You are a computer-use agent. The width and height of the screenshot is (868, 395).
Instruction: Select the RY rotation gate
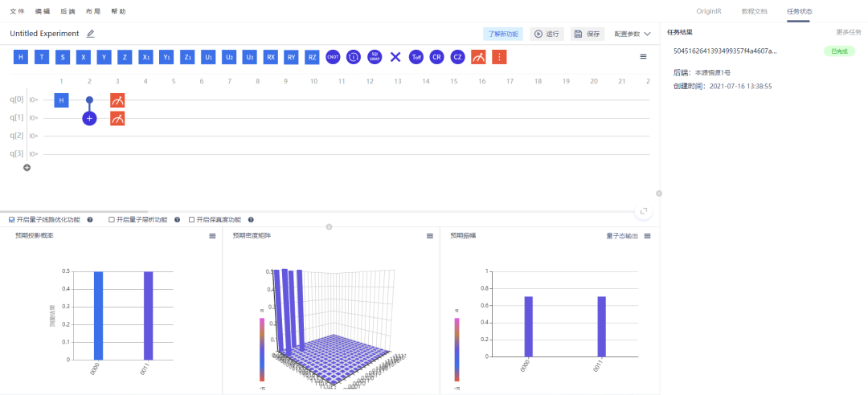pos(292,57)
